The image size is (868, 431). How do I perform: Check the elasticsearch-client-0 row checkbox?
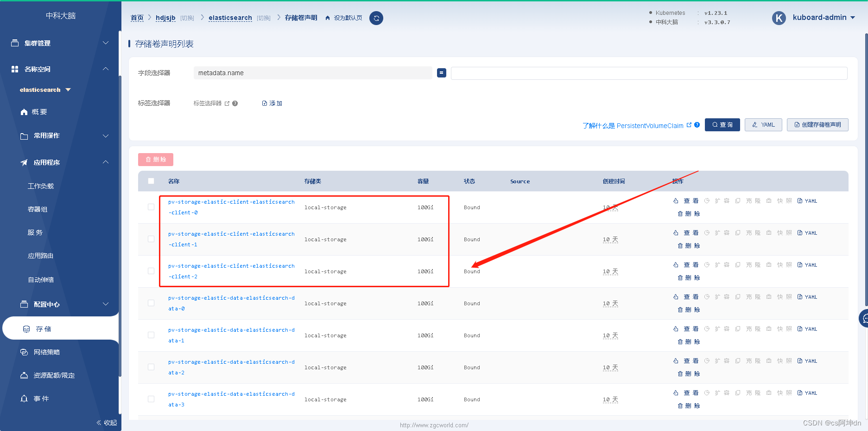pyautogui.click(x=151, y=207)
